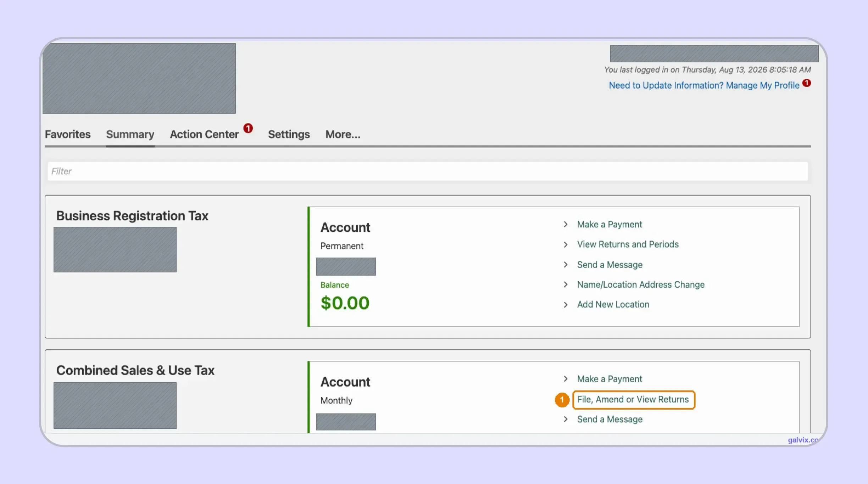Open View Returns and Periods link
This screenshot has width=868, height=484.
pyautogui.click(x=628, y=244)
